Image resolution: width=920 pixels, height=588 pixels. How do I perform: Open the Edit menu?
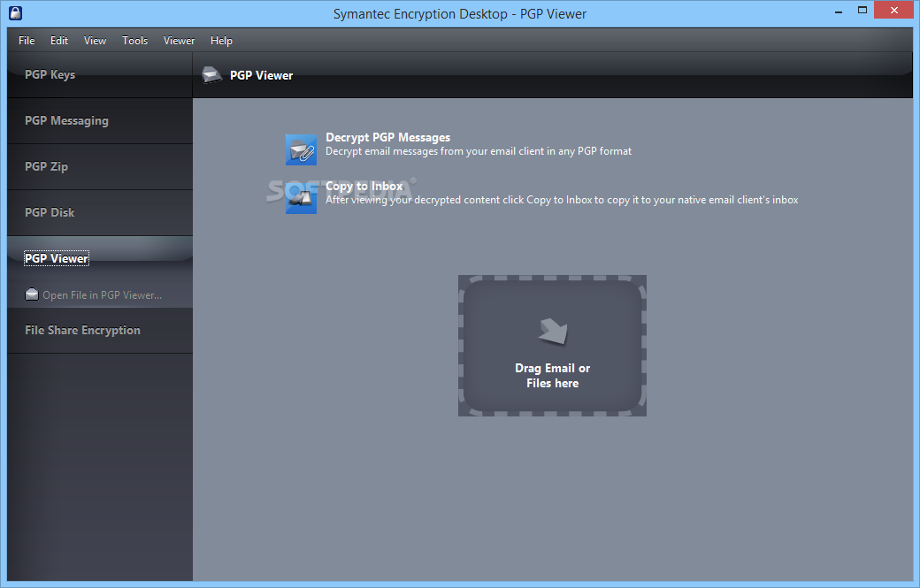pyautogui.click(x=58, y=41)
